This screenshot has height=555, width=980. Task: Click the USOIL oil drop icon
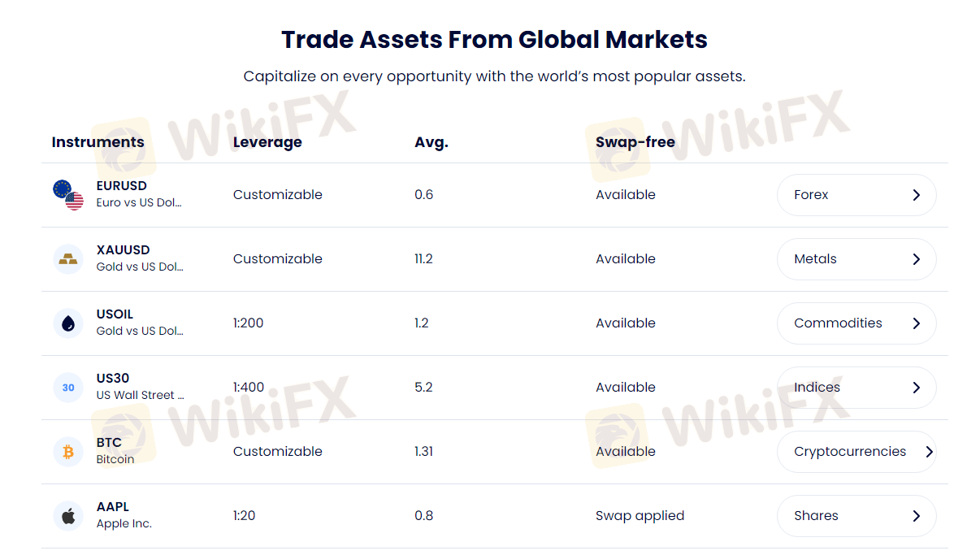point(68,323)
